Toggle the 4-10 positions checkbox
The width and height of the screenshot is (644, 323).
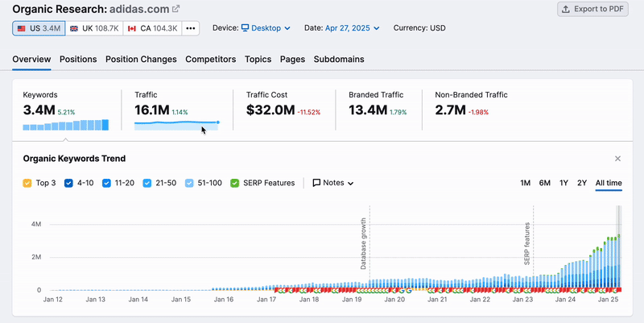(68, 183)
